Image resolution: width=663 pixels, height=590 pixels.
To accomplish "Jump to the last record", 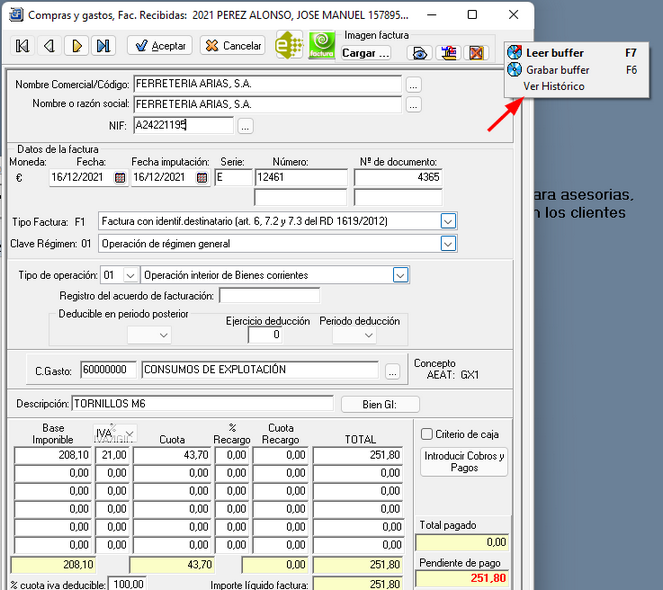I will coord(102,46).
